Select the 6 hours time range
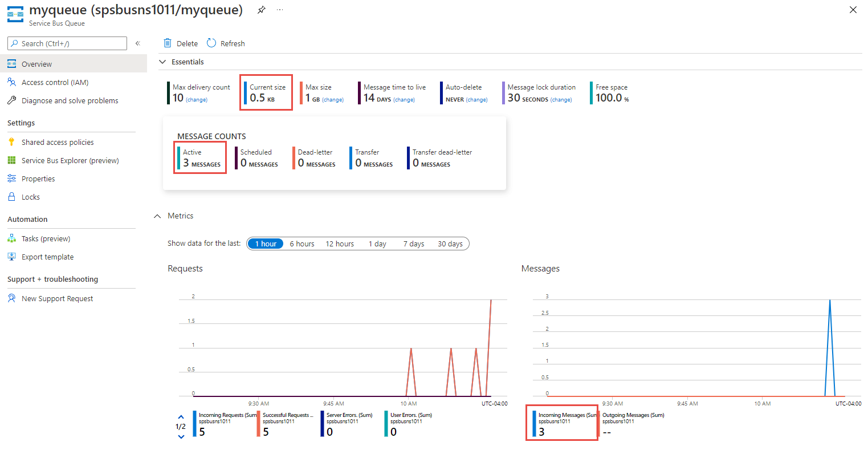Viewport: 868px width, 454px height. (x=301, y=244)
